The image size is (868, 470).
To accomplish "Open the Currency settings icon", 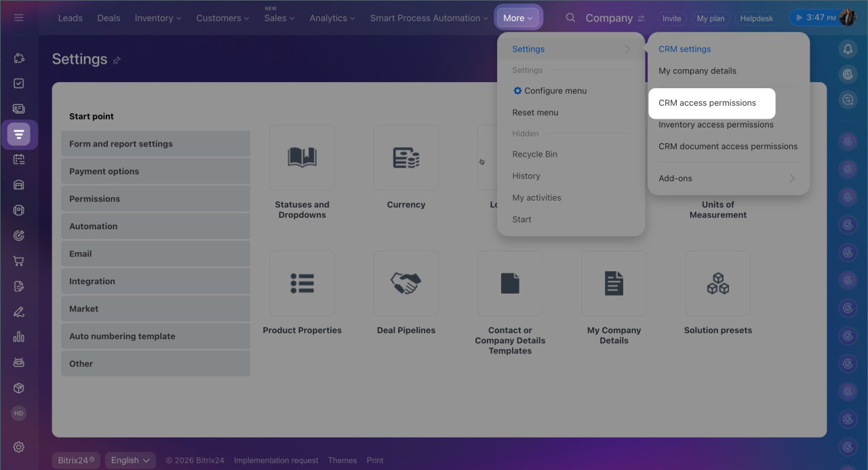I will (406, 157).
